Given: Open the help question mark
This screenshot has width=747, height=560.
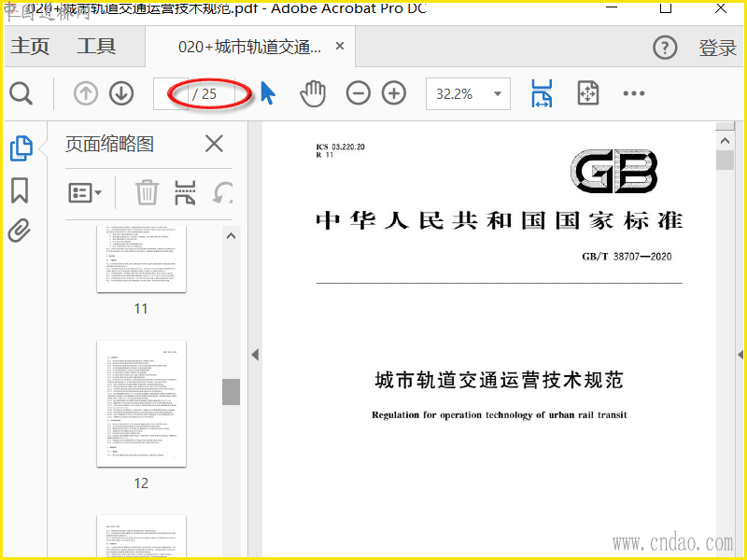Looking at the screenshot, I should coord(665,48).
